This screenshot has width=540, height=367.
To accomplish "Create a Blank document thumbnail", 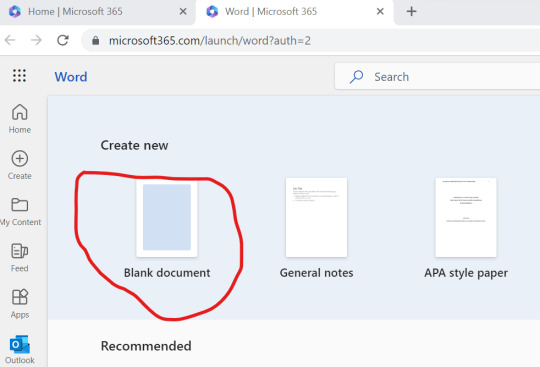I will [x=167, y=217].
